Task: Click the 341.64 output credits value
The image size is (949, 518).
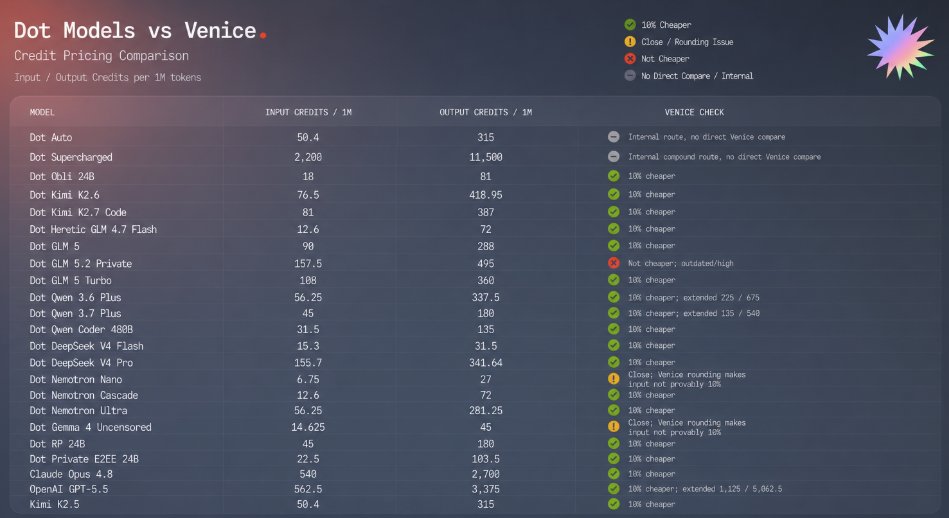Action: 485,362
